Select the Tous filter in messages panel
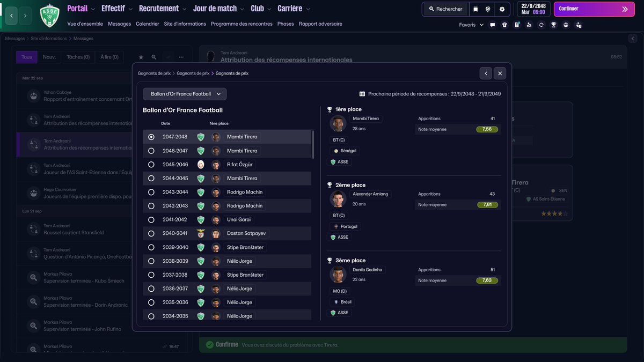The image size is (644, 362). click(x=27, y=57)
